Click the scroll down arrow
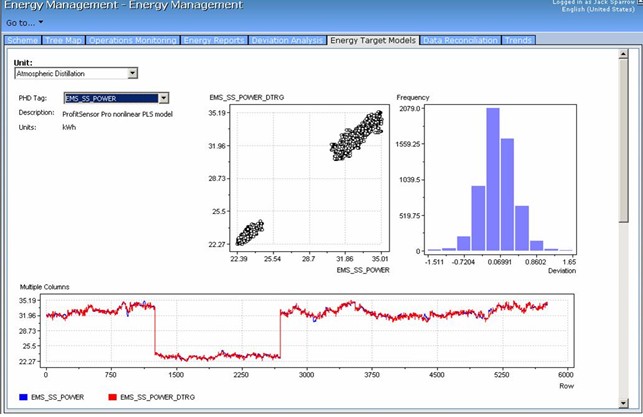Image resolution: width=643 pixels, height=417 pixels. click(623, 403)
